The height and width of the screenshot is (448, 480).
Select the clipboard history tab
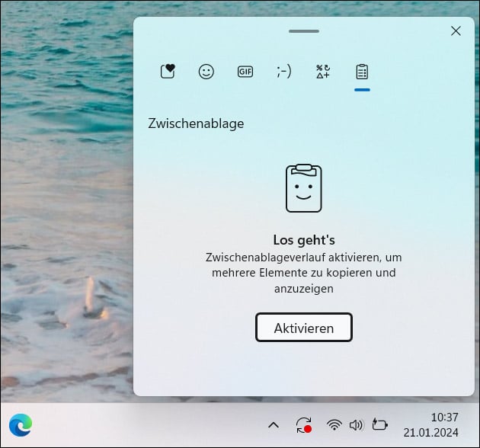[x=362, y=72]
